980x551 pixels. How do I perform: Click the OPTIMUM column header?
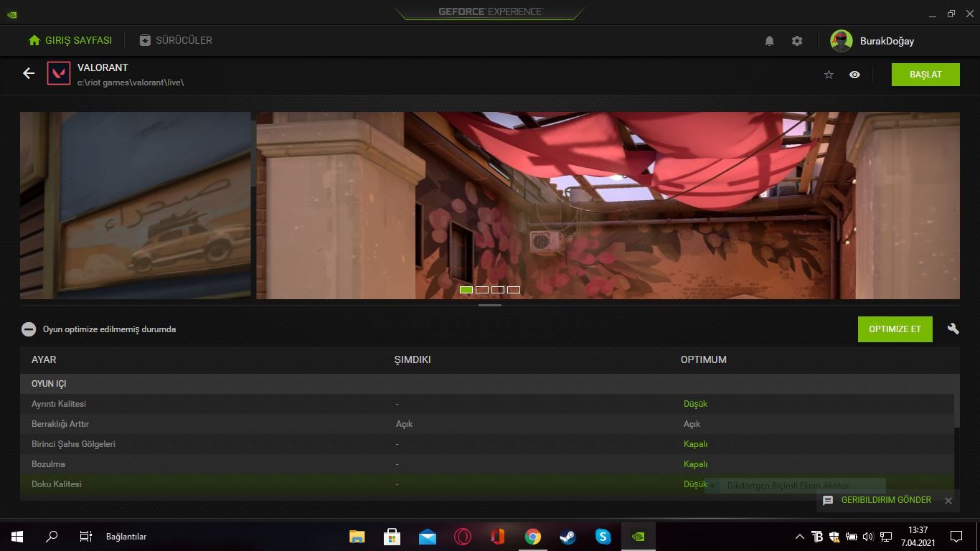[x=704, y=359]
